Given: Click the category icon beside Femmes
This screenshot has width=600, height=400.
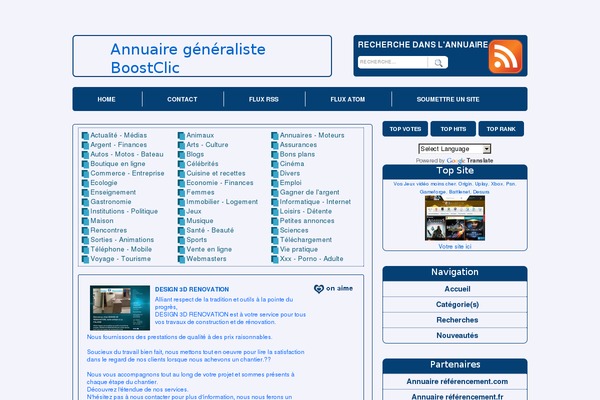Looking at the screenshot, I should pos(181,193).
